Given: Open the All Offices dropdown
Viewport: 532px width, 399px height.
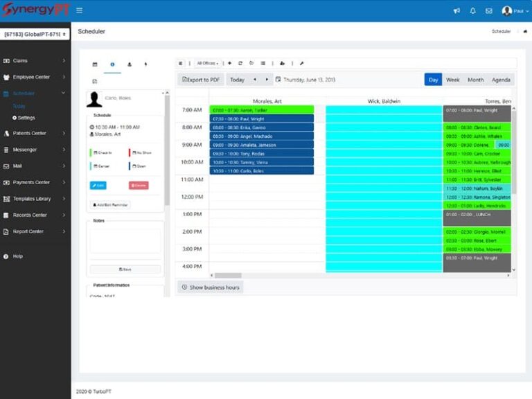Looking at the screenshot, I should [207, 63].
